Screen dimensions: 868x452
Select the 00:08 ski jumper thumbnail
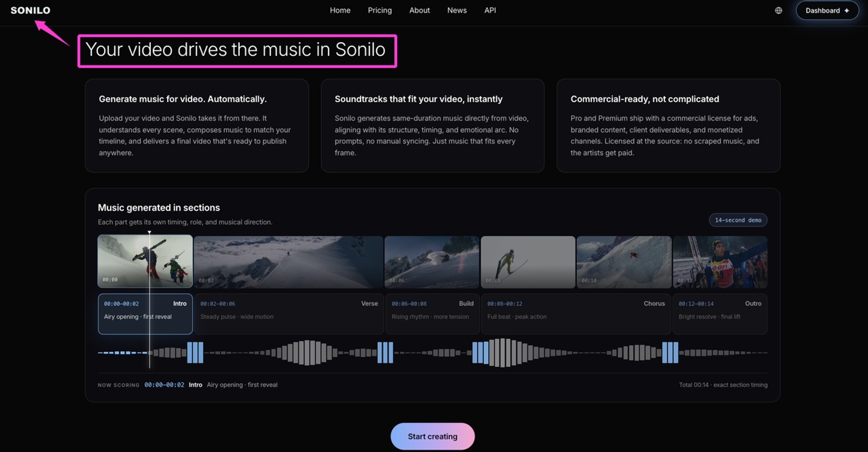(x=528, y=262)
